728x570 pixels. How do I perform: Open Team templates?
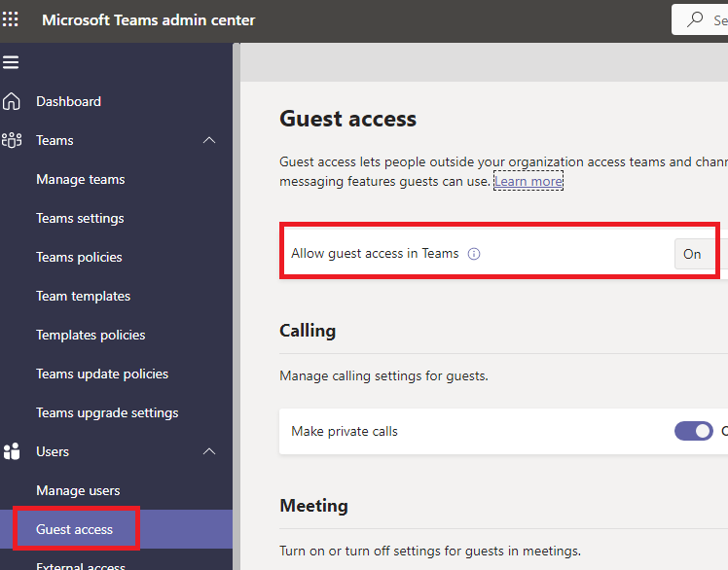tap(83, 296)
